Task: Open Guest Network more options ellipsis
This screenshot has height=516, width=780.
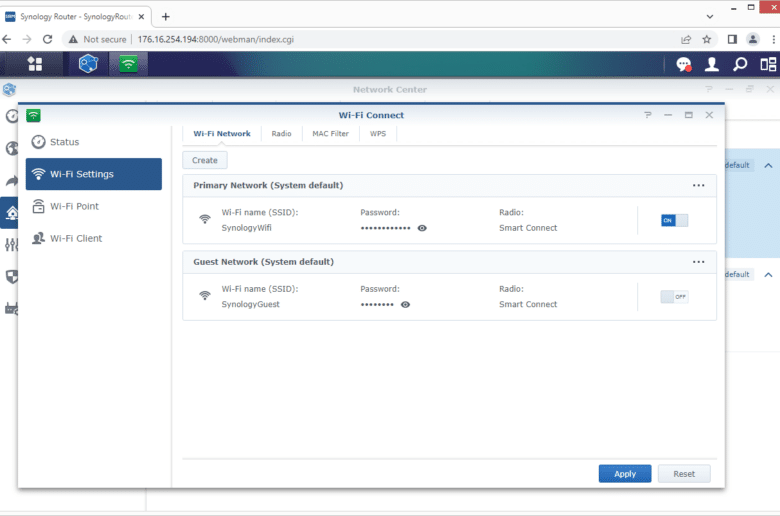Action: coord(698,262)
